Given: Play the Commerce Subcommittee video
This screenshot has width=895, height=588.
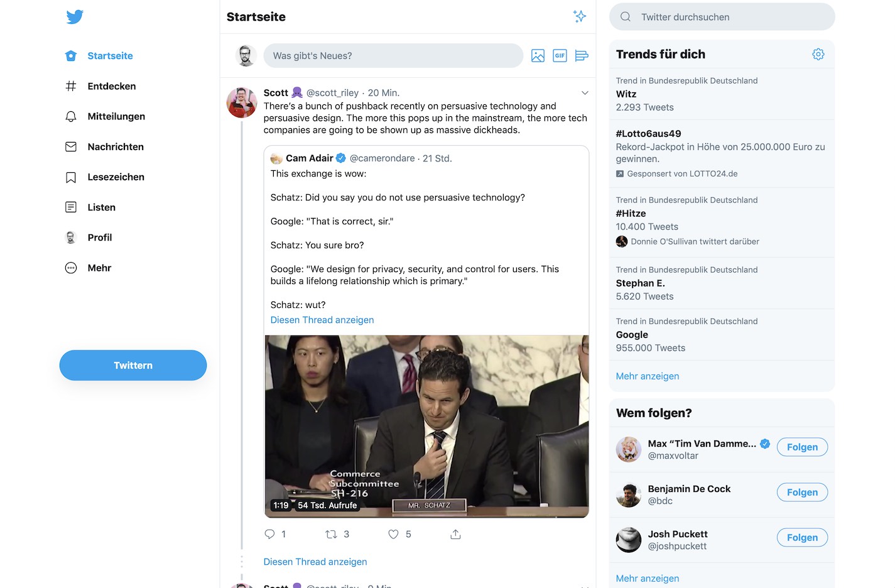Looking at the screenshot, I should pyautogui.click(x=426, y=426).
